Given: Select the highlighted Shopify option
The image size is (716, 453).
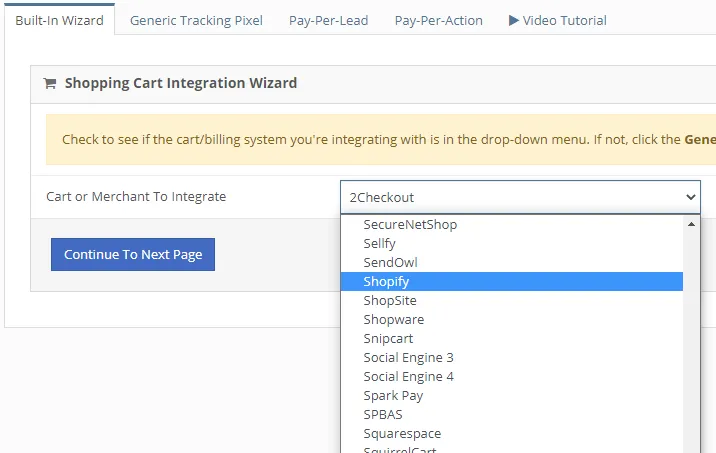Looking at the screenshot, I should click(x=511, y=281).
